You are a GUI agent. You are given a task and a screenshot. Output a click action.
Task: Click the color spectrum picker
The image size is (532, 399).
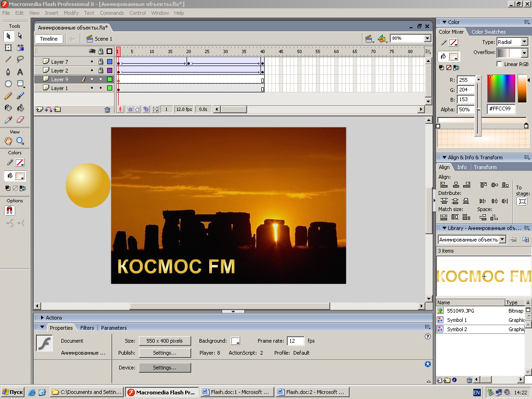[501, 89]
